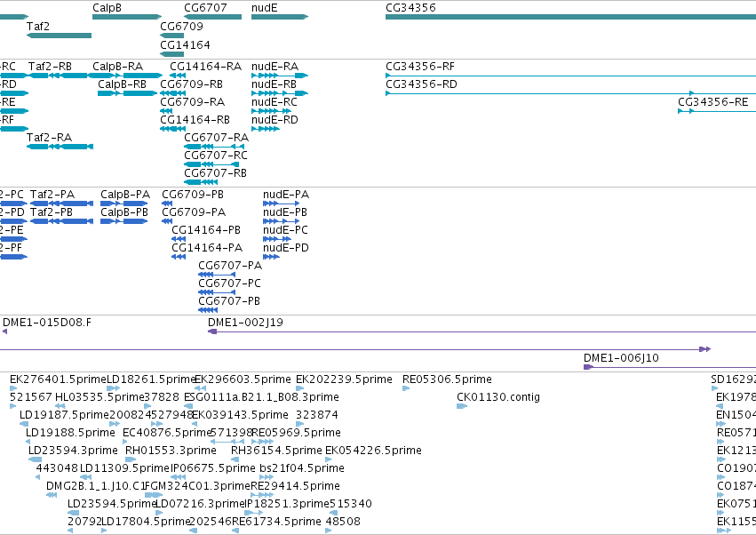Select EST EK054226.5prime
This screenshot has width=756, height=535.
coord(374,451)
